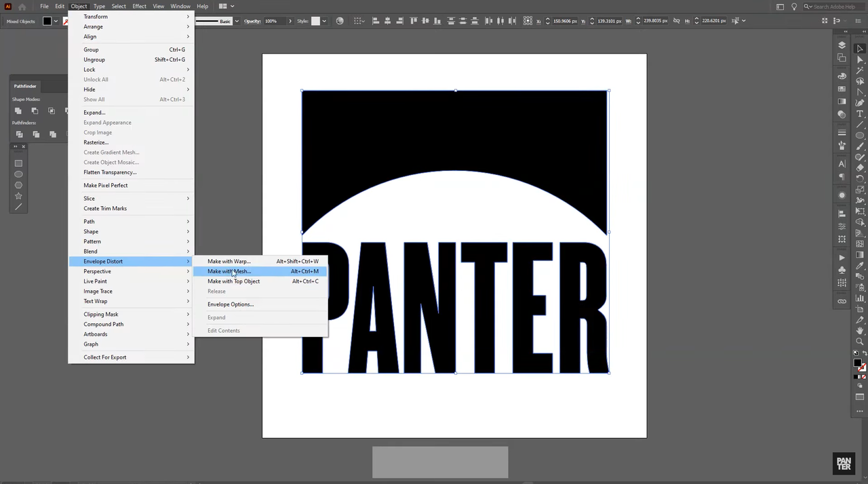This screenshot has height=484, width=868.
Task: Select polygon tool in floating left toolbar
Action: pos(18,185)
